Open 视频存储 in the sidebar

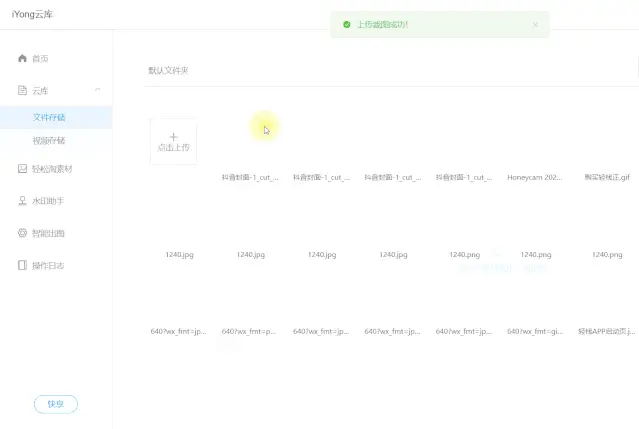click(49, 141)
